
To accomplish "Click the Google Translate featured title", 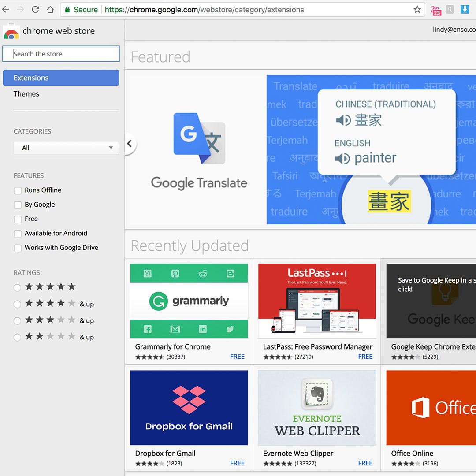I will [x=199, y=183].
